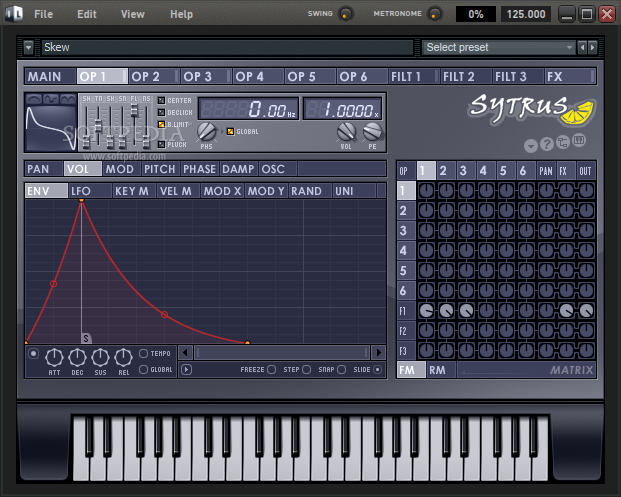Select the FM matrix mode button
621x497 pixels.
(x=411, y=370)
